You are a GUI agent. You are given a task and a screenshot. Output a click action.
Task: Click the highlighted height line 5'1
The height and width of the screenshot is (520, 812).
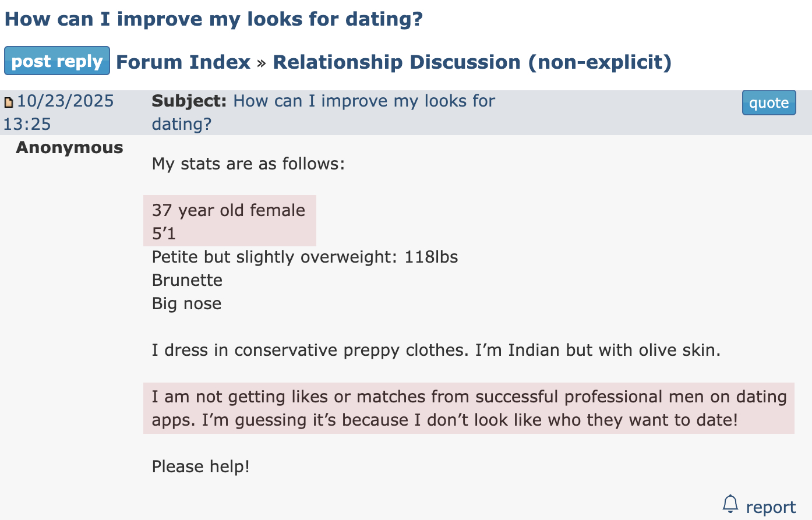coord(164,234)
